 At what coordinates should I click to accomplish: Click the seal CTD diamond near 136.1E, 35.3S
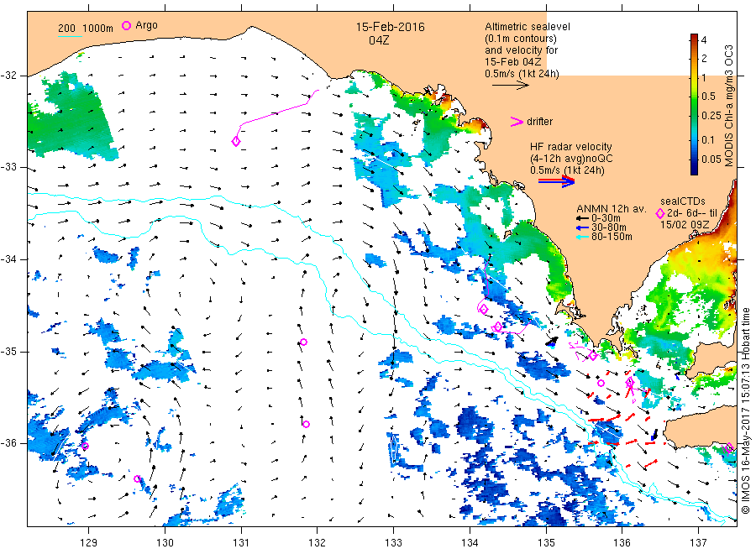(x=630, y=383)
